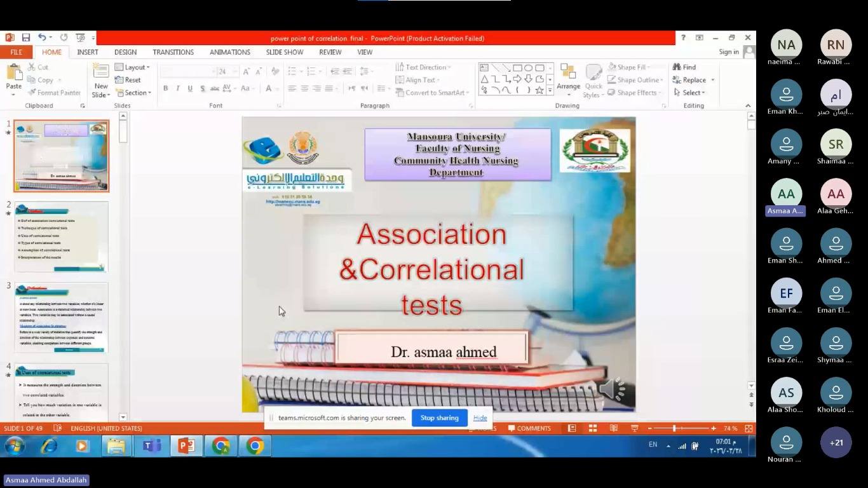This screenshot has width=868, height=488.
Task: Toggle Align Right paragraph alignment
Action: point(316,88)
